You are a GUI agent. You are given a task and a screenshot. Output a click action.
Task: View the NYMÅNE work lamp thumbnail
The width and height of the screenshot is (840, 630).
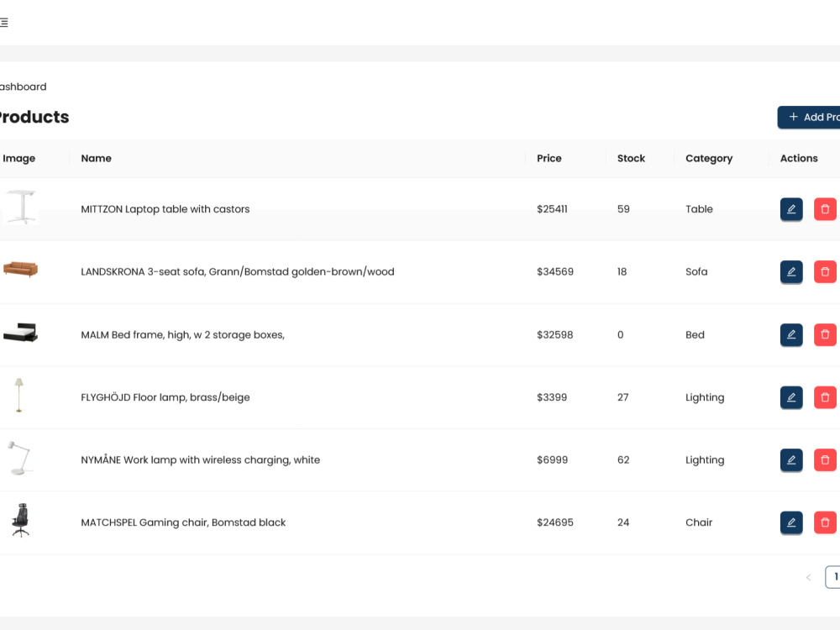(19, 458)
